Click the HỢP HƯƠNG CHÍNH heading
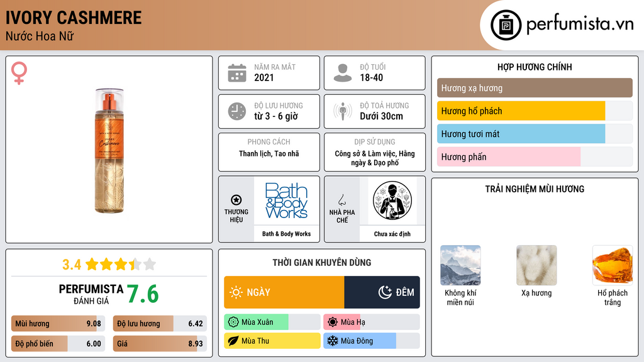The width and height of the screenshot is (644, 362). [x=535, y=67]
